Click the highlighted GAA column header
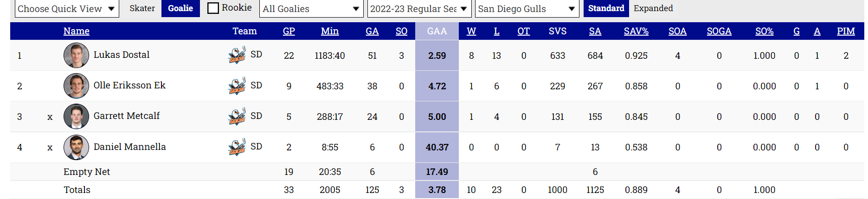Image resolution: width=868 pixels, height=199 pixels. coord(437,31)
